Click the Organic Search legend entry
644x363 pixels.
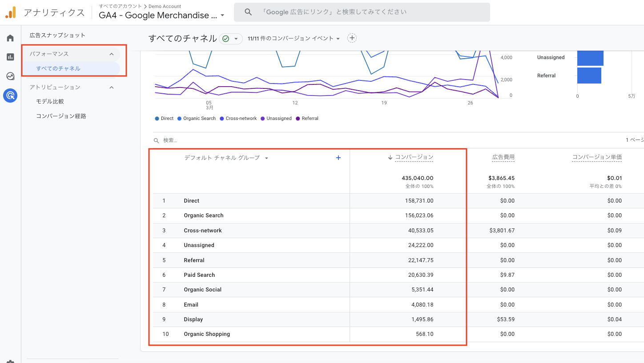coord(197,119)
